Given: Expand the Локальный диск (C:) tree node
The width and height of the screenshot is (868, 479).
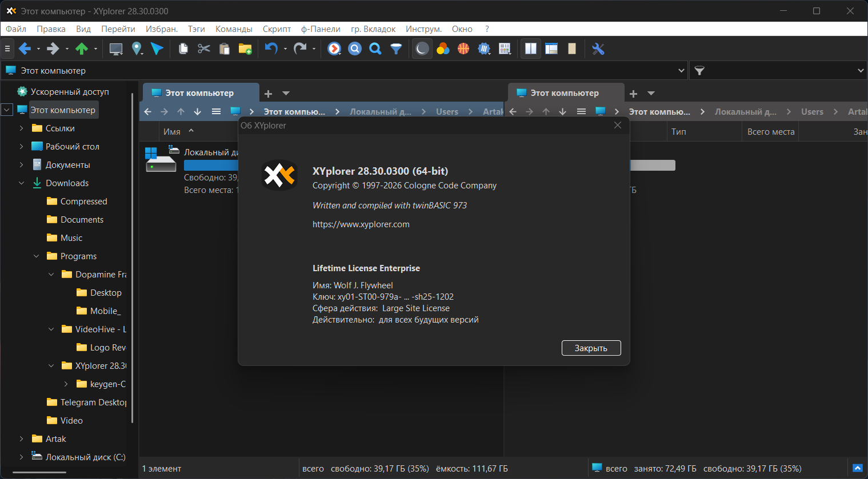Looking at the screenshot, I should click(21, 457).
